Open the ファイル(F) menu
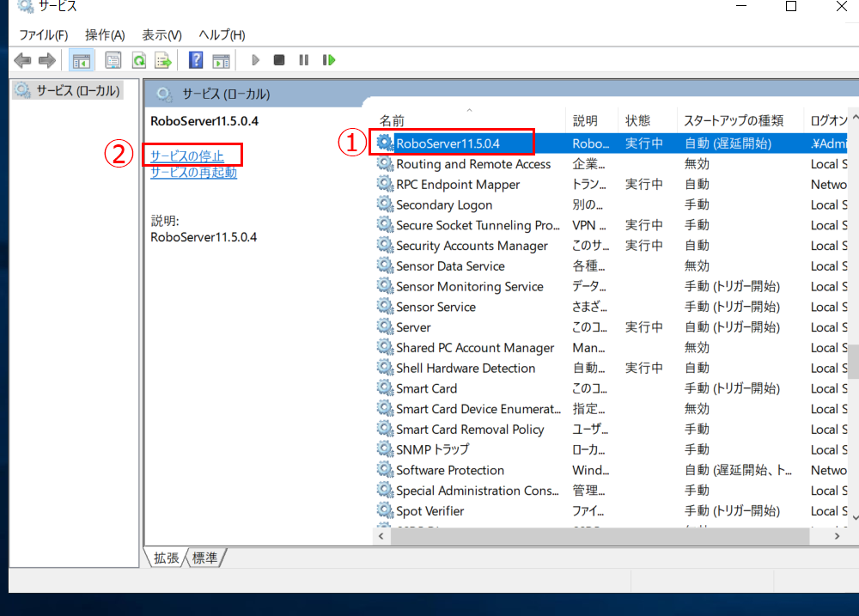The image size is (859, 616). (x=44, y=35)
